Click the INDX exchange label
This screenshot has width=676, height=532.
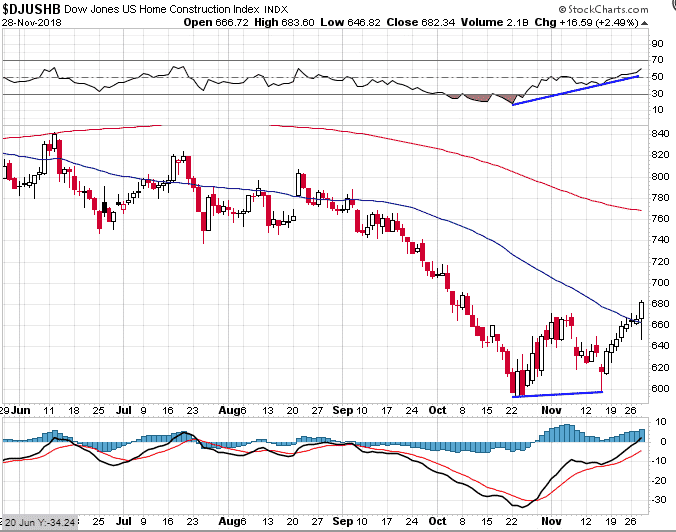[x=276, y=9]
